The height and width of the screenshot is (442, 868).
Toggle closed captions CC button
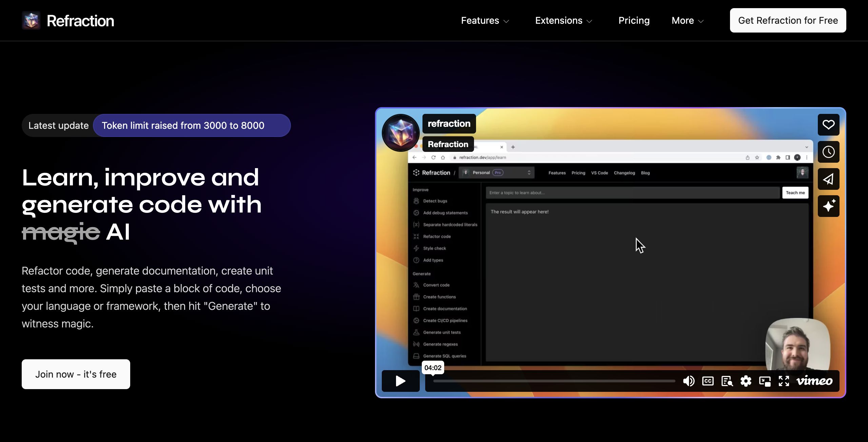(708, 381)
